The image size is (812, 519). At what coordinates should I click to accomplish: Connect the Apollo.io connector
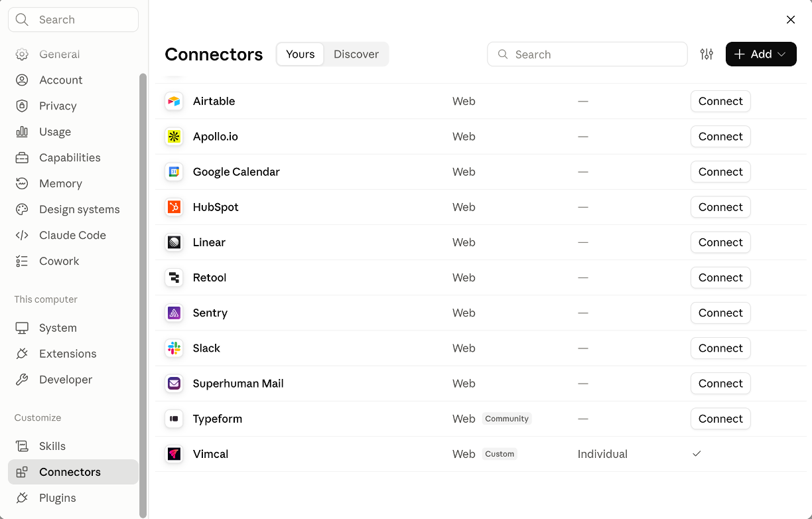point(720,137)
